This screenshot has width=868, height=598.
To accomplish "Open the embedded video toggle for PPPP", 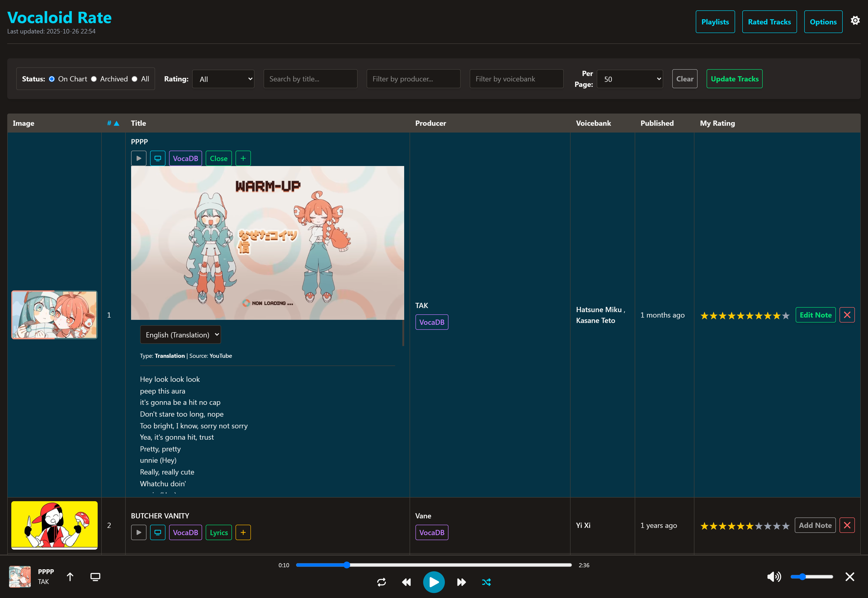I will [x=158, y=158].
